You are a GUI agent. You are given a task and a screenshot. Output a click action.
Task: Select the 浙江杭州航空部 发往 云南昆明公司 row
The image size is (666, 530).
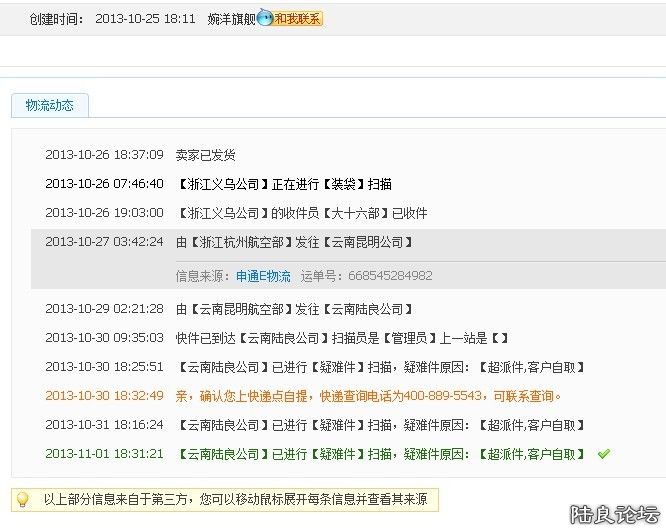point(294,242)
